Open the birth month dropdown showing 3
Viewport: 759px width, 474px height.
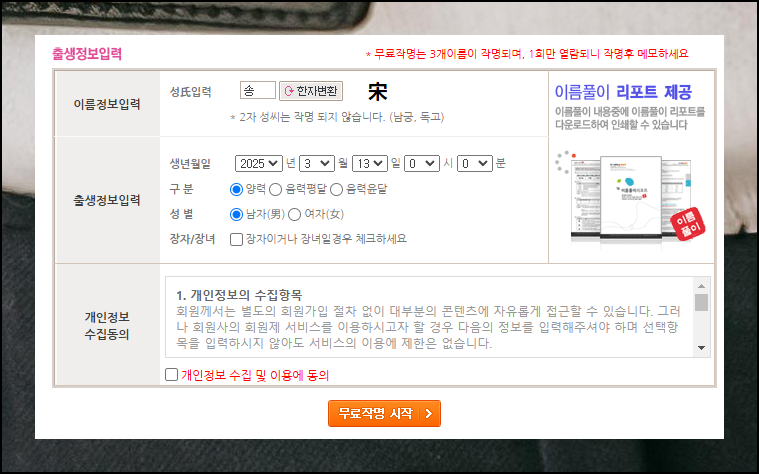coord(317,163)
